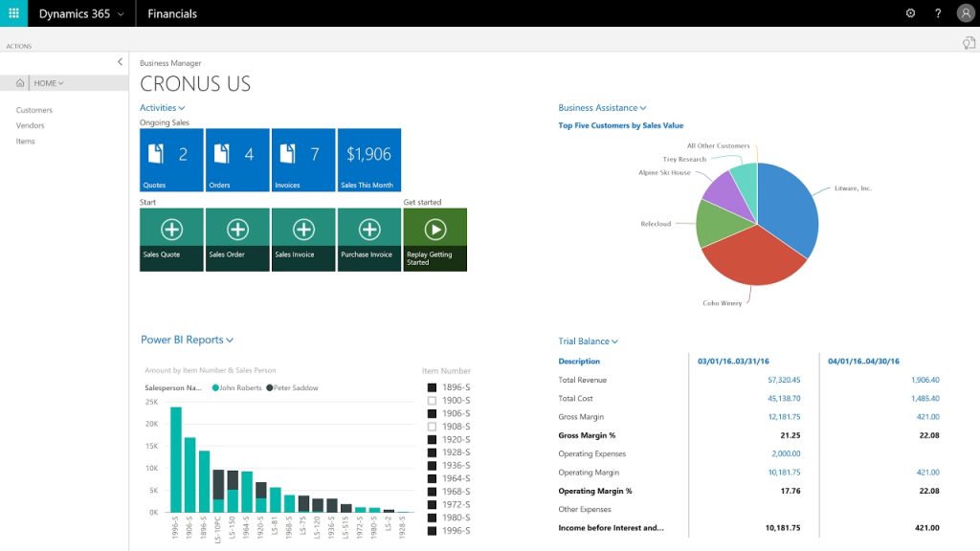Open the app launcher waffle icon
This screenshot has width=980, height=551.
click(13, 13)
